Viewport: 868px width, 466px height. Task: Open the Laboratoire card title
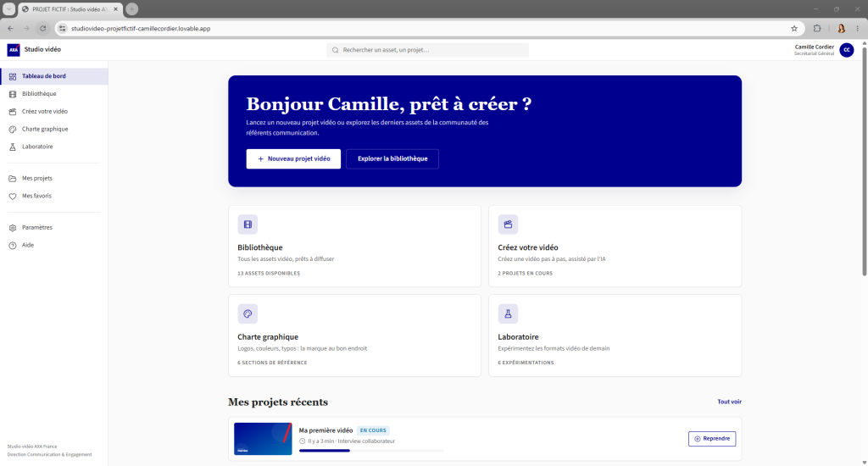click(x=518, y=336)
